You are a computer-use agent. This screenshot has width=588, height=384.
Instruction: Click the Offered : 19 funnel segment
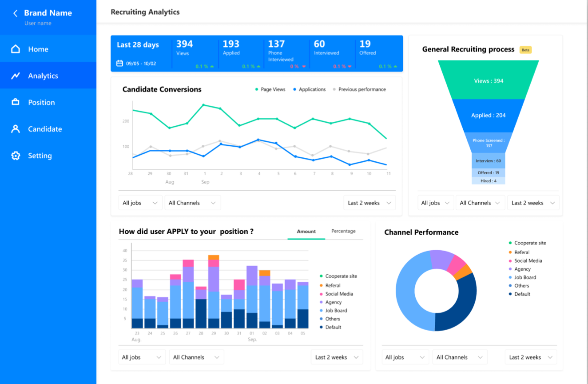click(489, 172)
